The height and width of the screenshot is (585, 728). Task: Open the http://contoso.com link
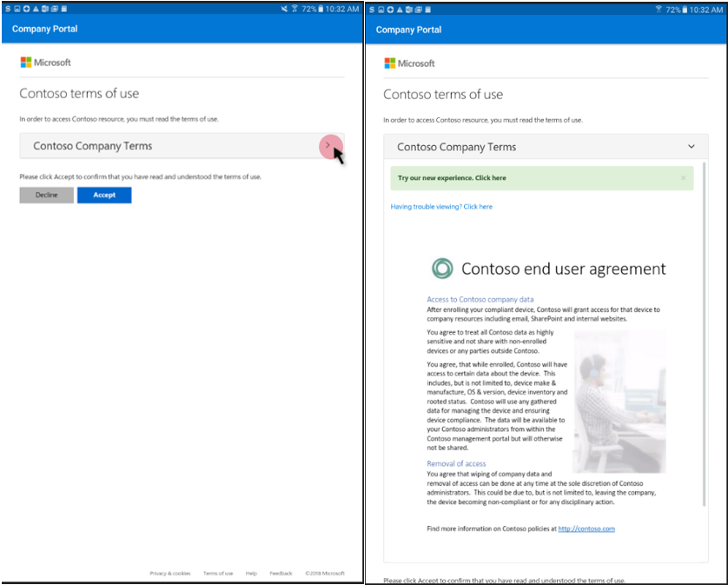click(586, 528)
